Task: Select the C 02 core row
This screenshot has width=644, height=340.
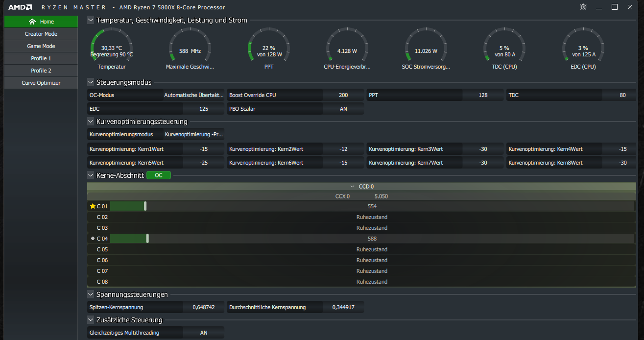Action: pyautogui.click(x=361, y=217)
